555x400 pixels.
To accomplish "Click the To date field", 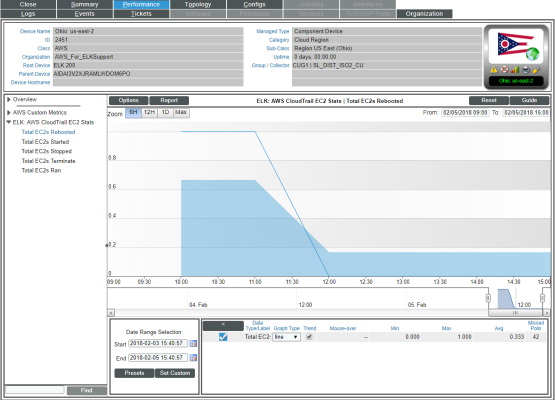I will (x=526, y=113).
